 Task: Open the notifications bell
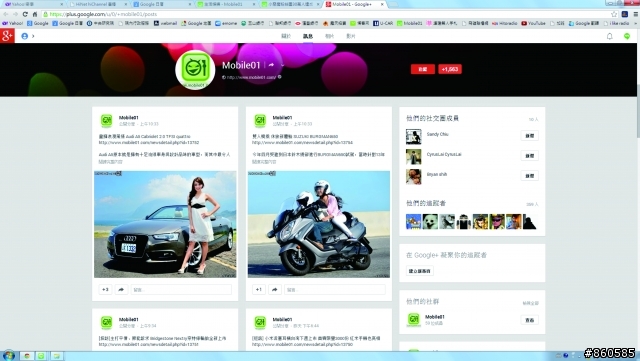(609, 36)
